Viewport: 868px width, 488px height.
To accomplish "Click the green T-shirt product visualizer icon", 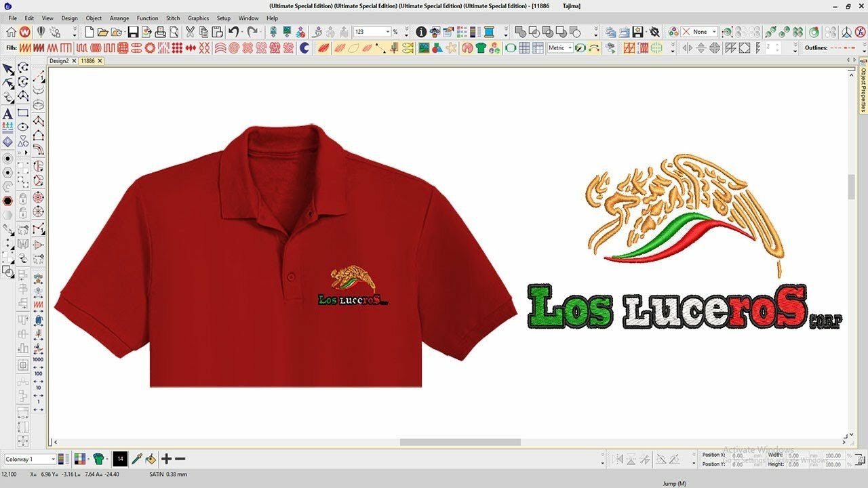I will pyautogui.click(x=481, y=48).
